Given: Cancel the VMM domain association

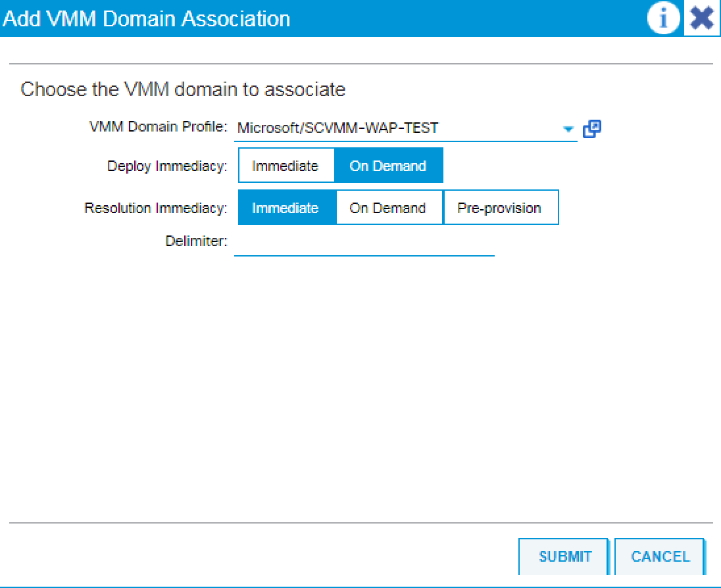Looking at the screenshot, I should click(660, 556).
